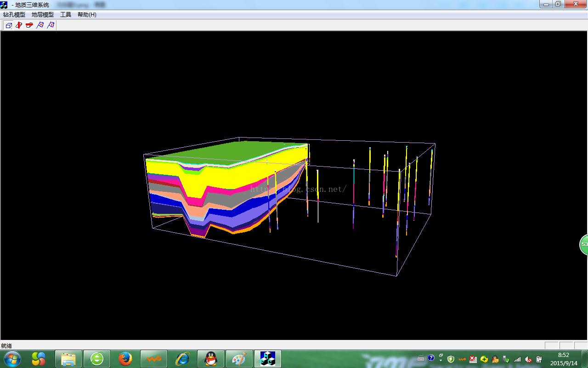Open the 地层模型 menu
The height and width of the screenshot is (368, 588).
tap(43, 15)
